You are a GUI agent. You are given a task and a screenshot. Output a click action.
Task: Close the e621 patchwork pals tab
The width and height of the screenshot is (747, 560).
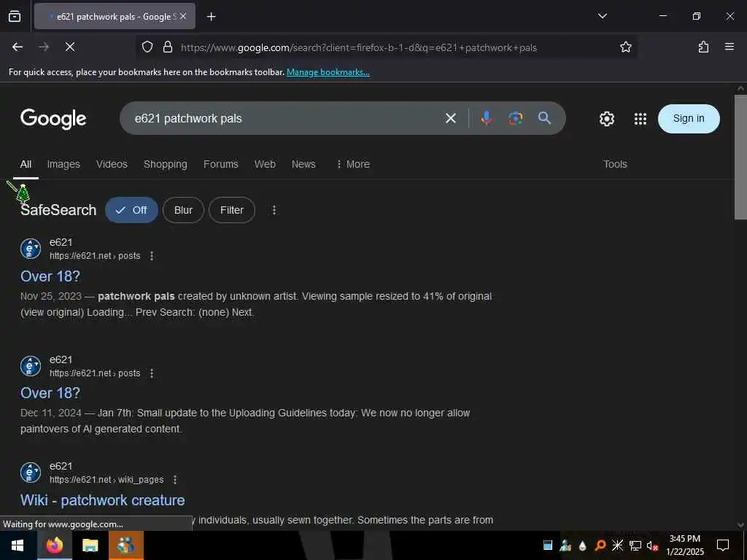pyautogui.click(x=183, y=16)
